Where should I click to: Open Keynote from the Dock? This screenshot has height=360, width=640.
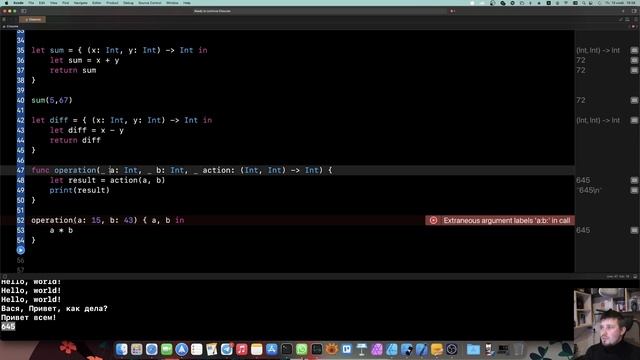pos(362,349)
